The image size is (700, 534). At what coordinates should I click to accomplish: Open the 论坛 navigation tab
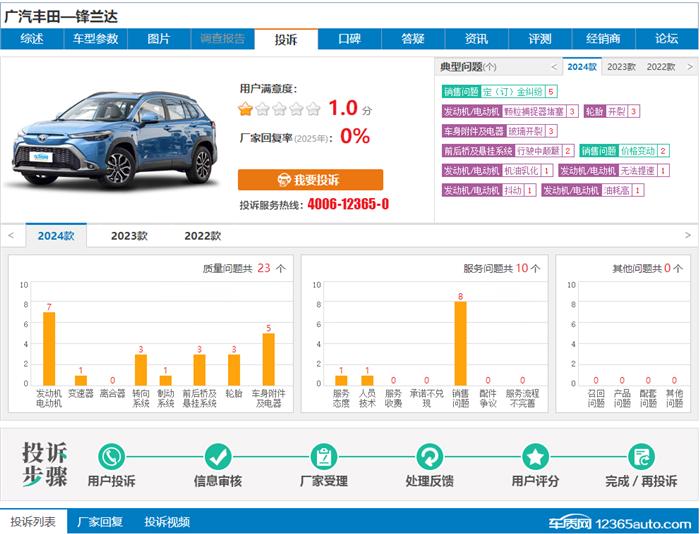667,39
